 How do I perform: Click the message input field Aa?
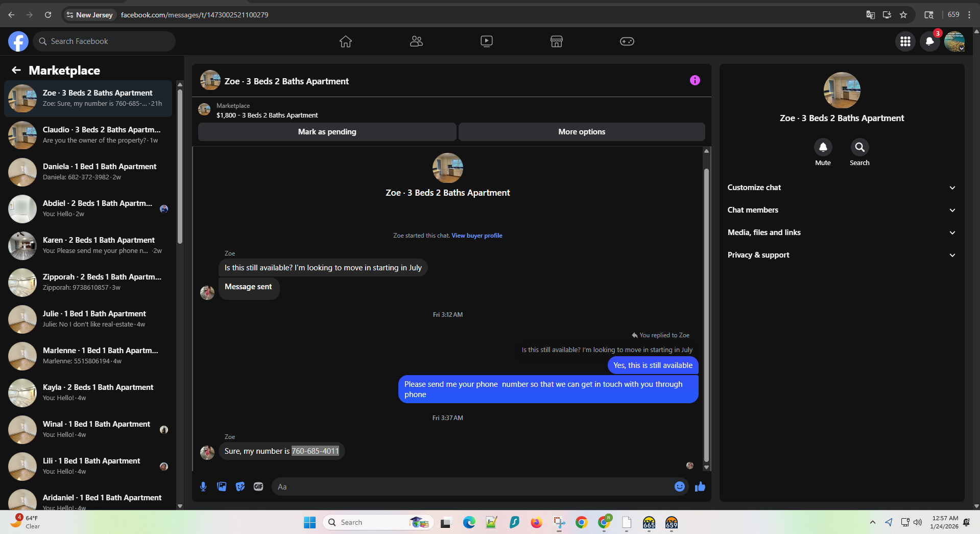(x=472, y=486)
